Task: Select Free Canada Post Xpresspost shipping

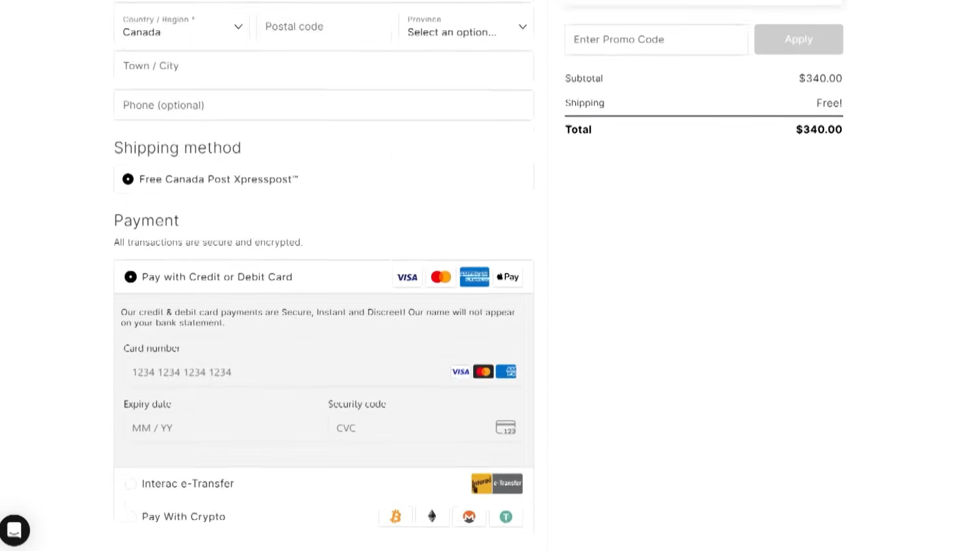Action: (128, 179)
